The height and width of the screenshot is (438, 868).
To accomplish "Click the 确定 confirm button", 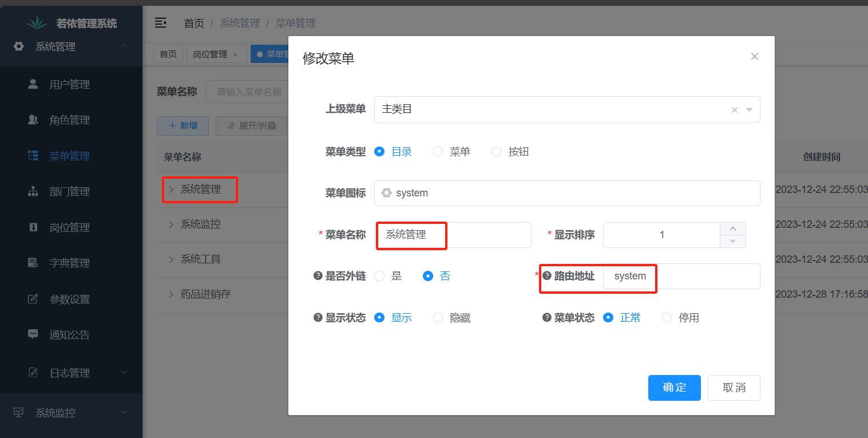I will coord(675,388).
